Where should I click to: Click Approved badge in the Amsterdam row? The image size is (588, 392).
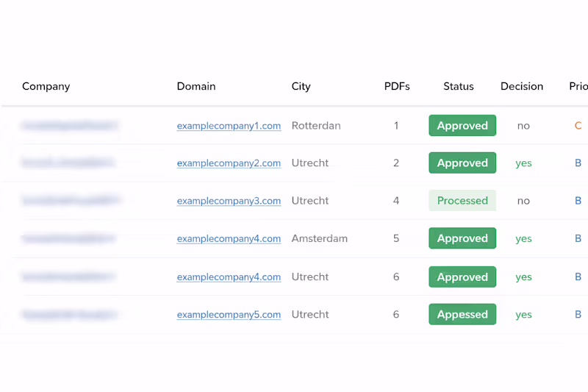pos(462,238)
